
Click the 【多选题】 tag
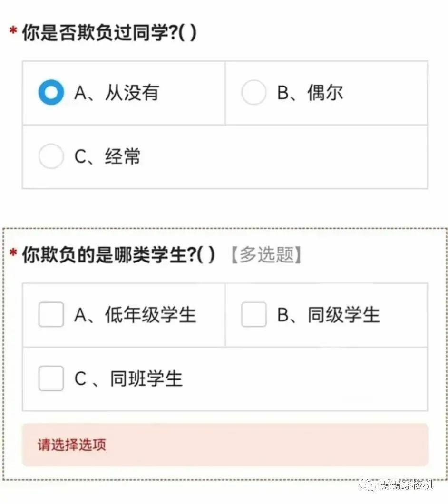pos(266,255)
